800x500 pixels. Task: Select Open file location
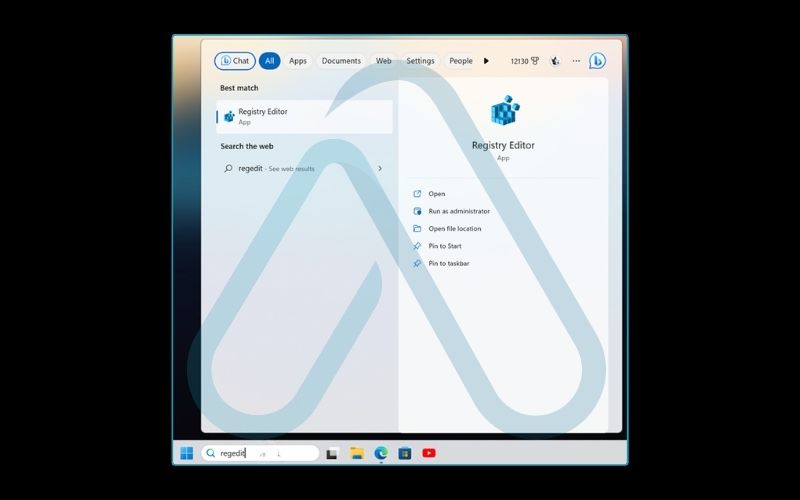click(454, 229)
